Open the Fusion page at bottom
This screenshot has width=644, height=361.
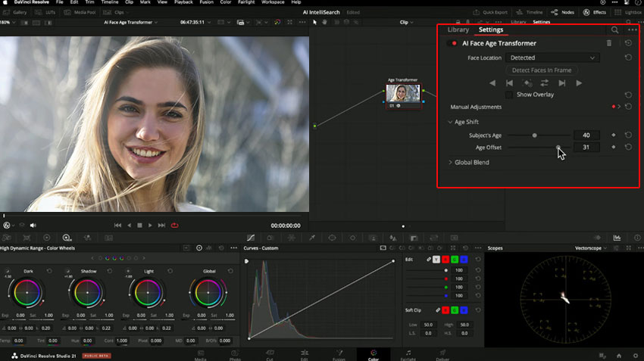[339, 355]
